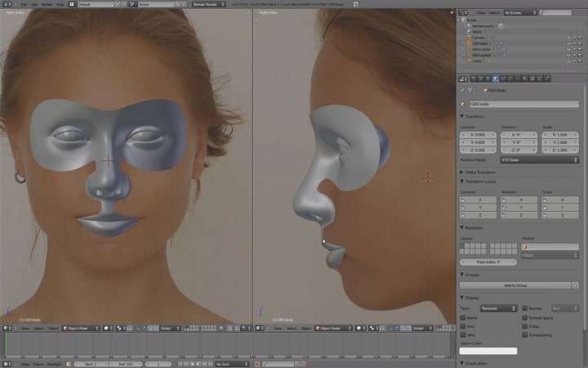Open Object Mode dropdown in left viewport
The height and width of the screenshot is (368, 588).
click(x=81, y=328)
